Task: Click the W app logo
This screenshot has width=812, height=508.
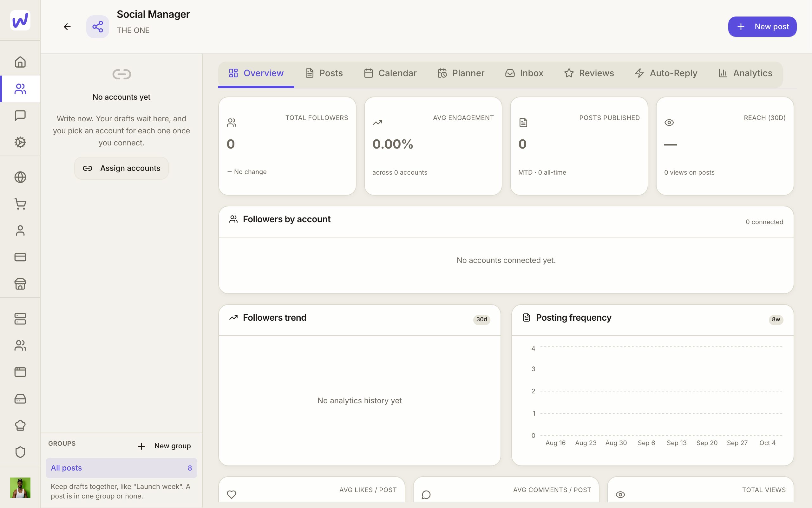Action: tap(20, 20)
